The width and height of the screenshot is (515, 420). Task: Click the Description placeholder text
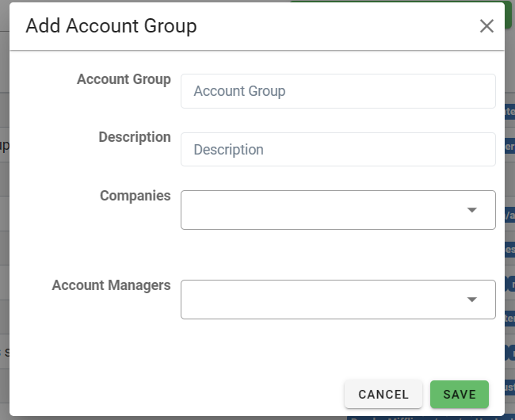tap(228, 150)
